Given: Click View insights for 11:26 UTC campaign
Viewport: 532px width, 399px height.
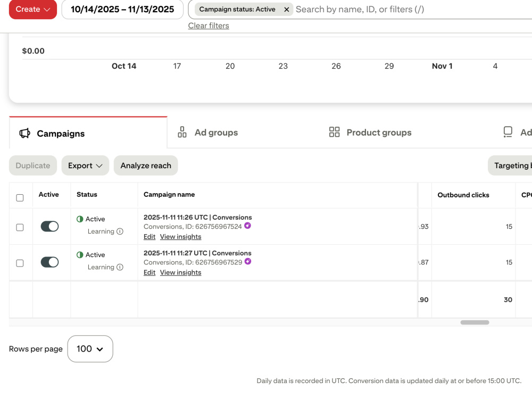Looking at the screenshot, I should click(x=180, y=237).
